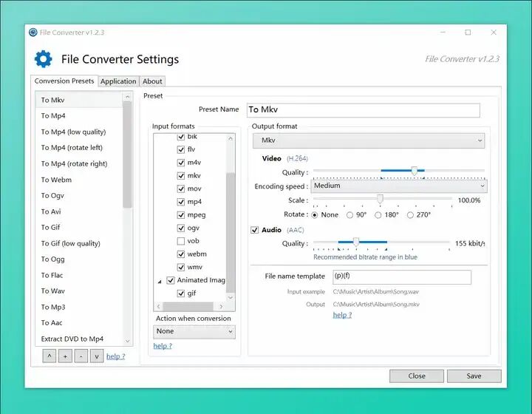The image size is (532, 414).
Task: Remove preset with the - button
Action: click(81, 356)
